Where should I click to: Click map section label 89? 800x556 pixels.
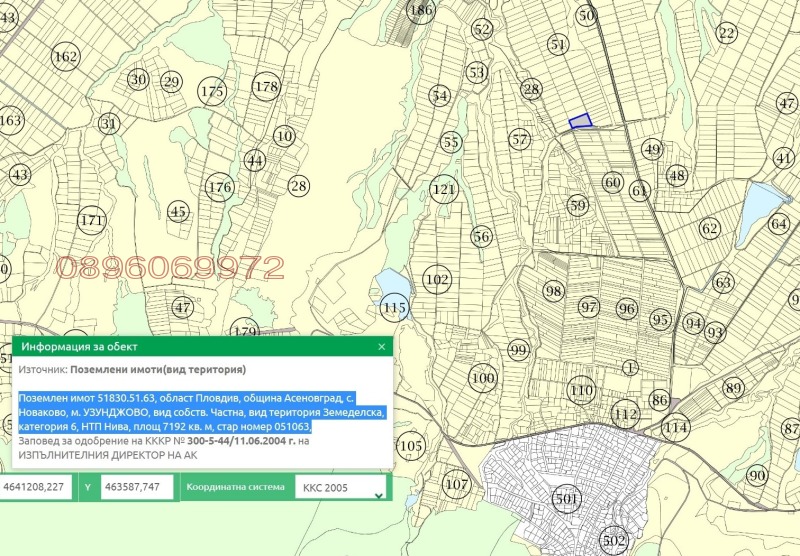click(734, 388)
